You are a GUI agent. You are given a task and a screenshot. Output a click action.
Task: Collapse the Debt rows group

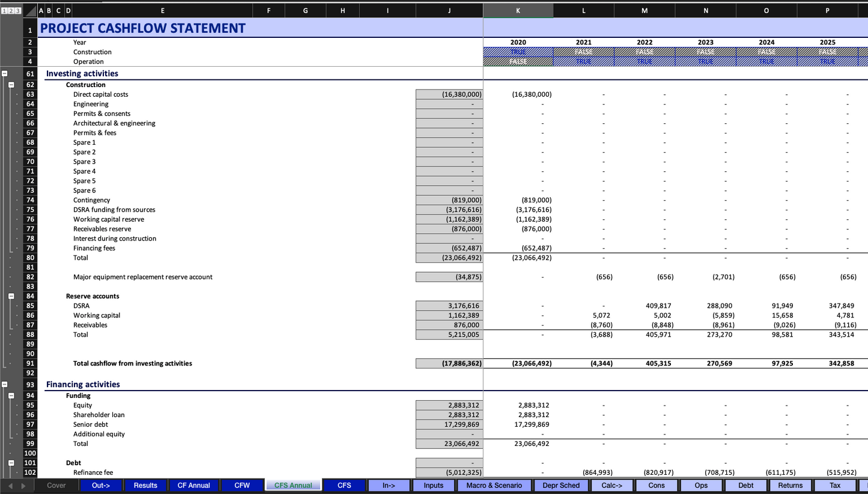tap(11, 463)
